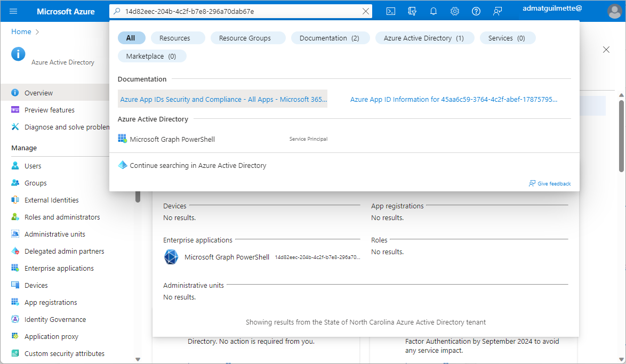Open the portal settings gear

(x=454, y=11)
